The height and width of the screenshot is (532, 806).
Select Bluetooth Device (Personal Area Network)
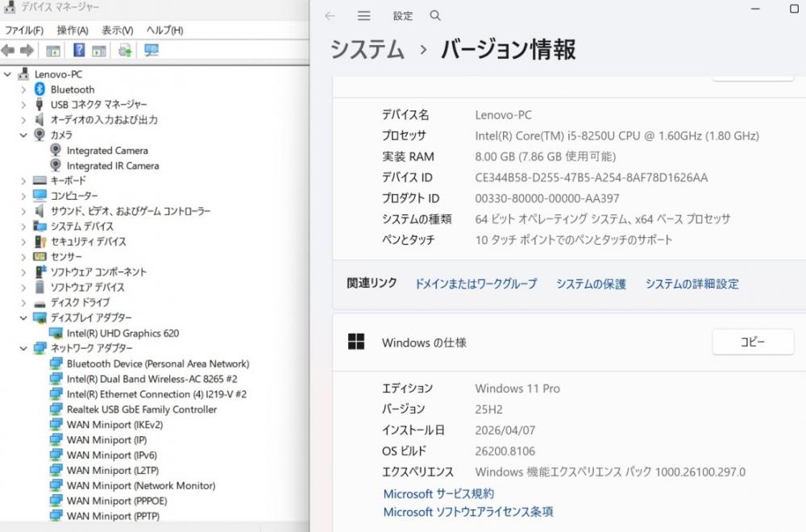pyautogui.click(x=158, y=364)
